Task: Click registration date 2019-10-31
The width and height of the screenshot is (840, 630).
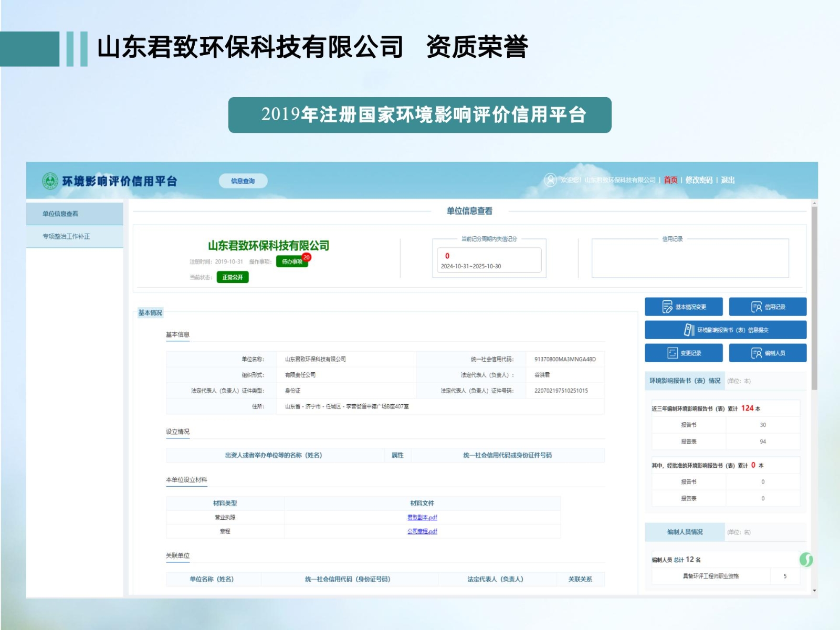Action: [229, 261]
